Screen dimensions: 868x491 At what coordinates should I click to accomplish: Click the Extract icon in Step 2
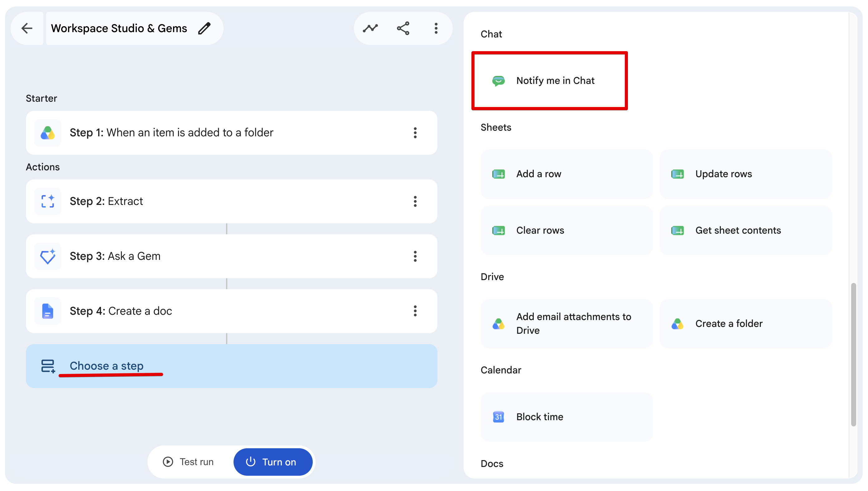(47, 201)
